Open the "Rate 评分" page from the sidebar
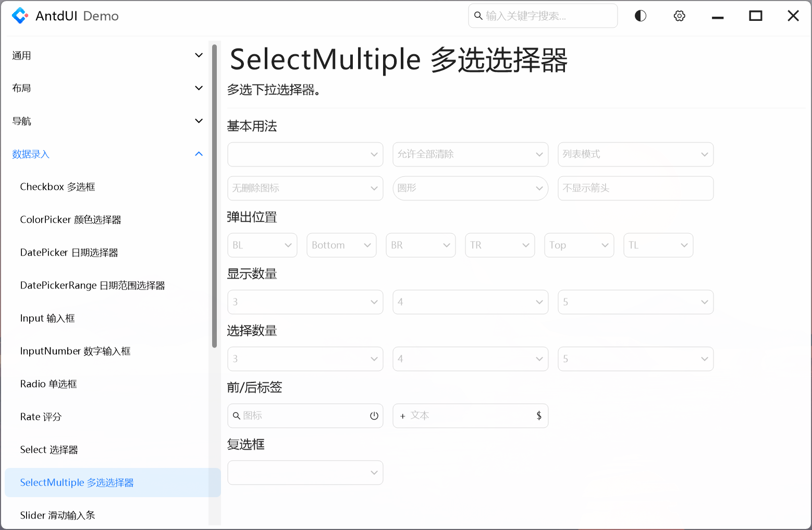 [41, 416]
